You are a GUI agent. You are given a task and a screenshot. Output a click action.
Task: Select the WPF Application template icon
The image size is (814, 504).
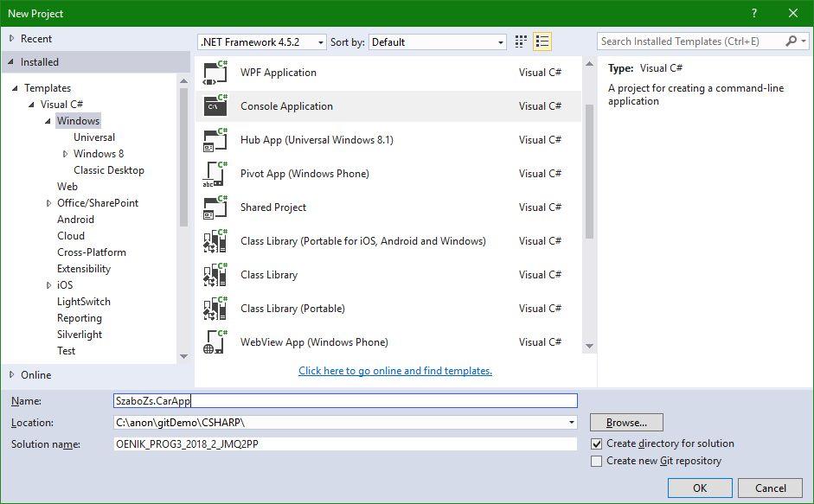click(x=215, y=73)
